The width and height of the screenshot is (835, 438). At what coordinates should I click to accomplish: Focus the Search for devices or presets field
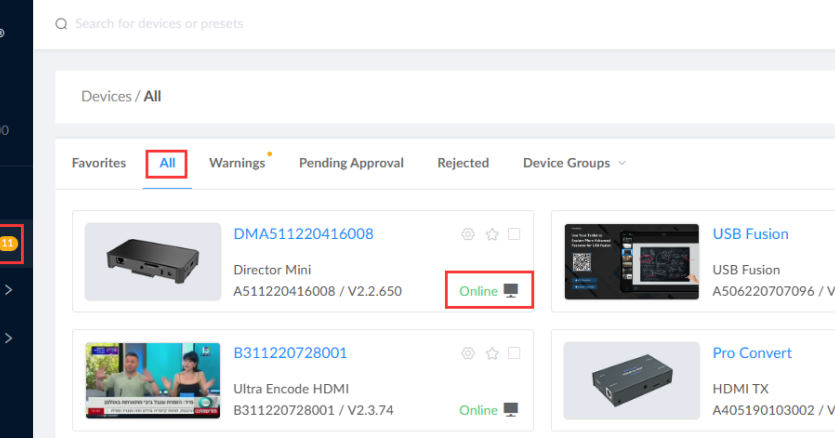click(159, 24)
